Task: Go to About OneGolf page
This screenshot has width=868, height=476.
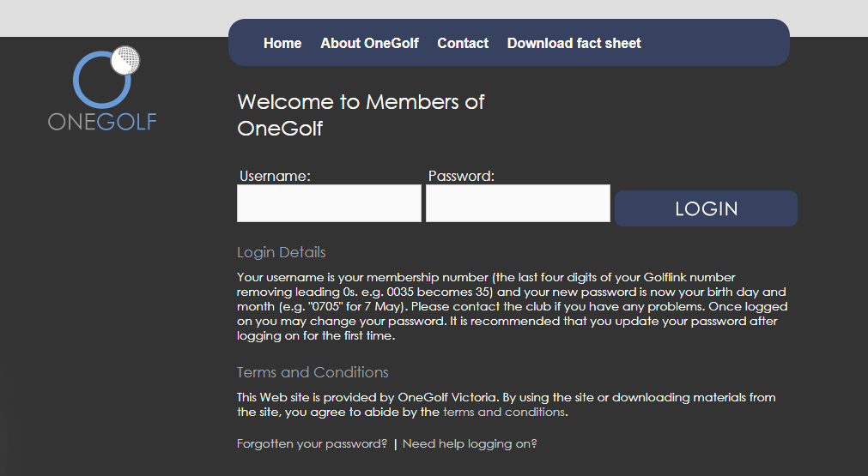Action: (x=369, y=43)
